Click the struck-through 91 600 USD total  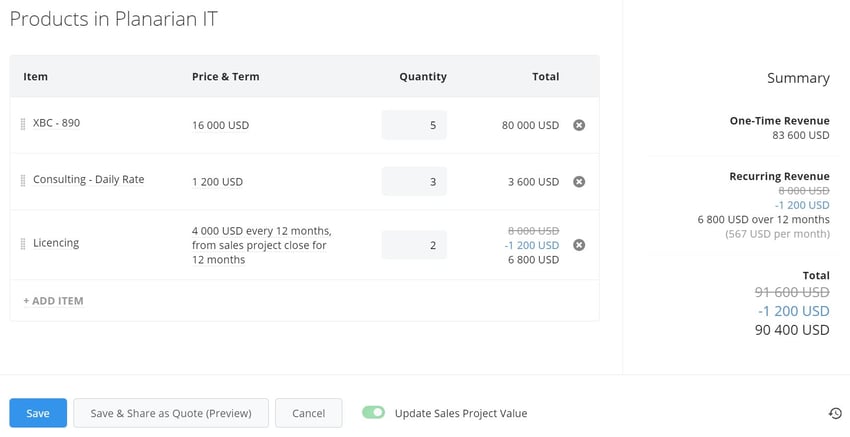click(792, 293)
